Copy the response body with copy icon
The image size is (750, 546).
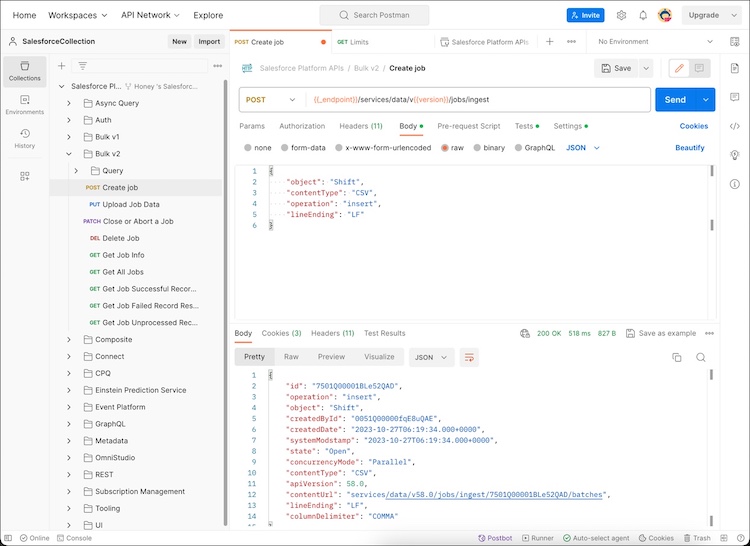click(x=677, y=357)
